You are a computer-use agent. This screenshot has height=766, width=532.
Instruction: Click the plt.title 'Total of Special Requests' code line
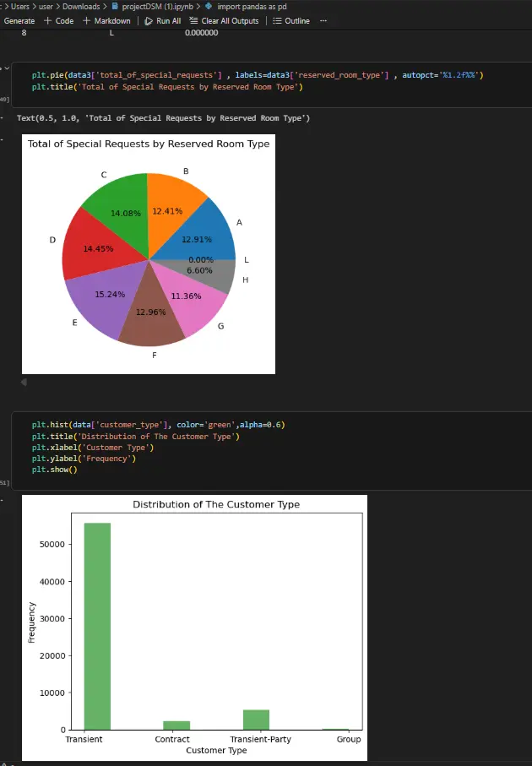[167, 87]
